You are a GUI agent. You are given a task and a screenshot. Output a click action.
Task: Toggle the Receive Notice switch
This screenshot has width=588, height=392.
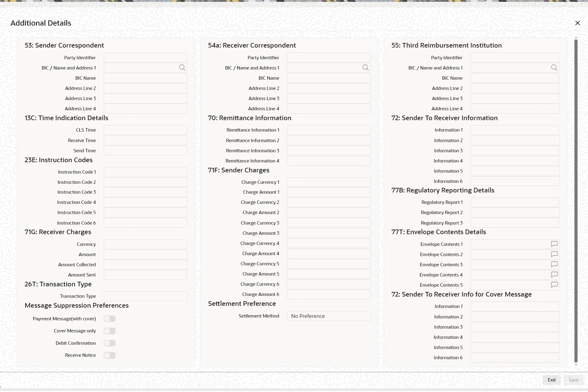tap(110, 355)
